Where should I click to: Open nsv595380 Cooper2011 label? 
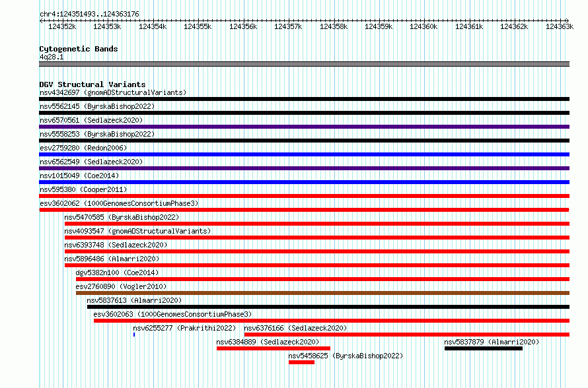tap(83, 189)
